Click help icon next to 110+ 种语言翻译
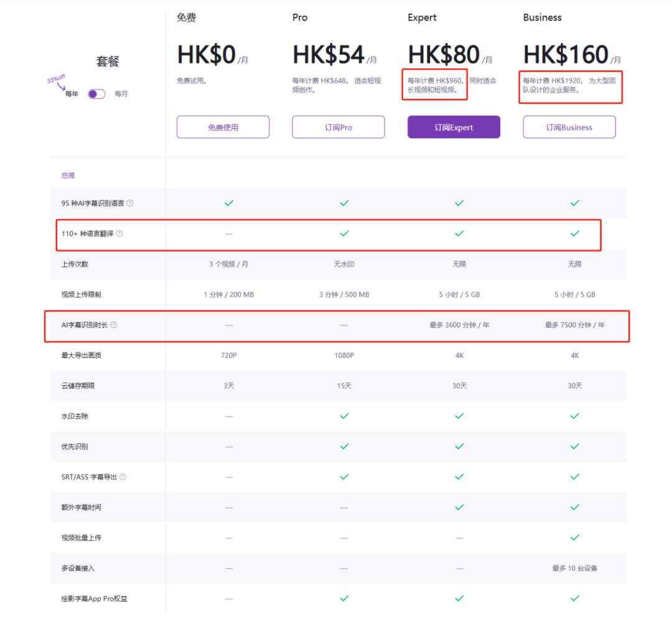 click(119, 233)
